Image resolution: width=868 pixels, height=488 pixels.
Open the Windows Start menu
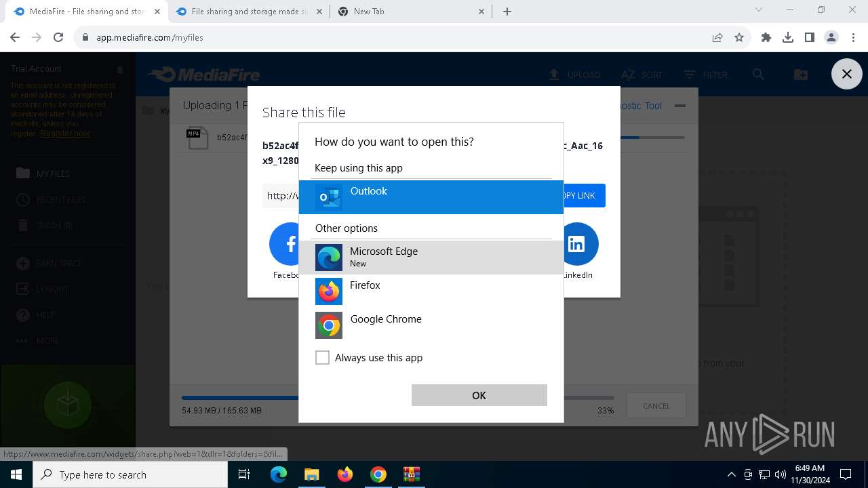16,474
